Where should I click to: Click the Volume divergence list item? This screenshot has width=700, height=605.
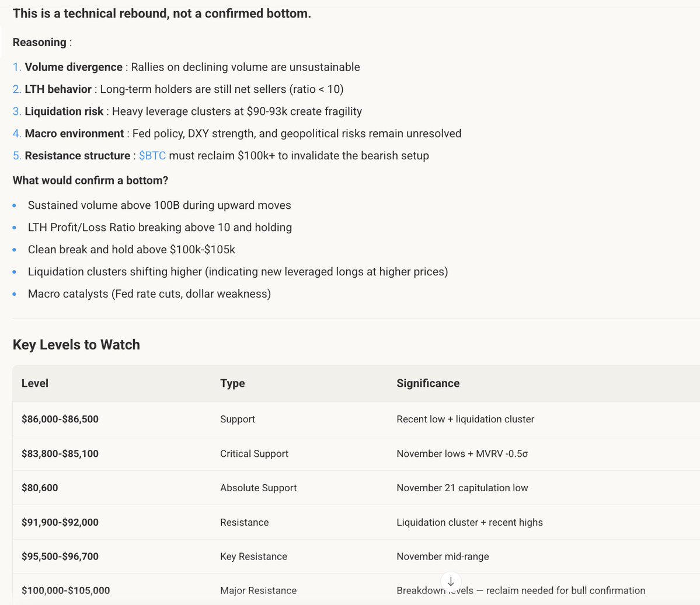(192, 67)
